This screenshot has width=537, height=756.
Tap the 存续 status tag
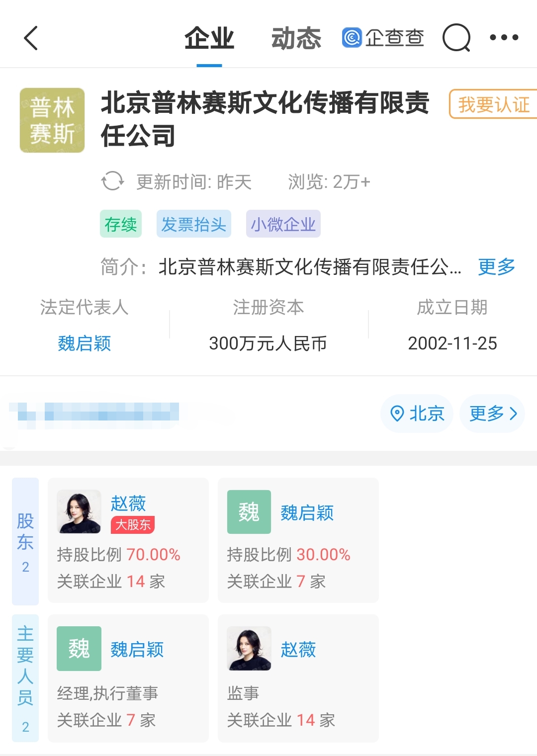[x=121, y=224]
